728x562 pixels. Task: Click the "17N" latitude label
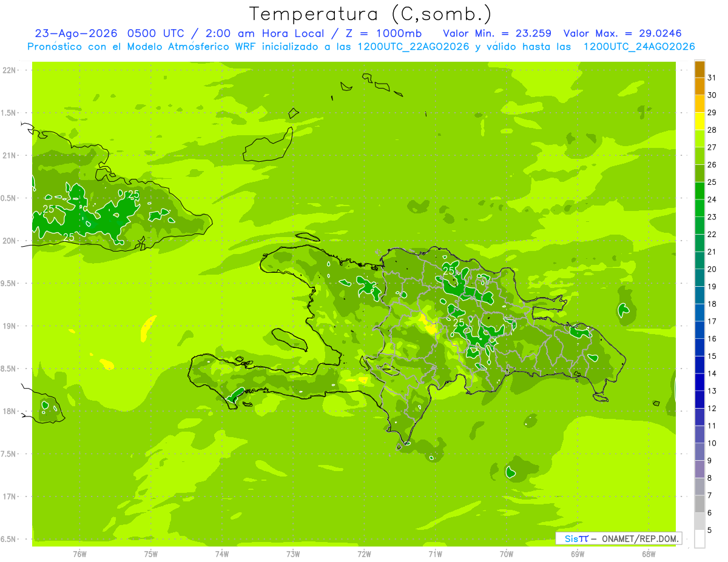click(x=10, y=497)
